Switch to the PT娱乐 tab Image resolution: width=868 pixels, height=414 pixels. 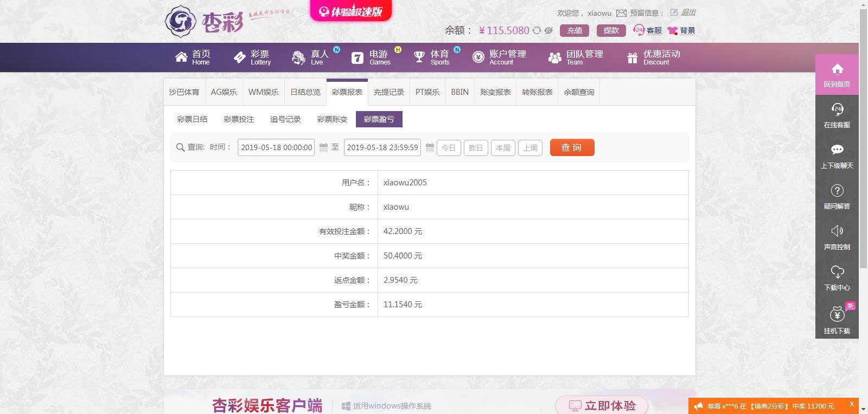[427, 92]
